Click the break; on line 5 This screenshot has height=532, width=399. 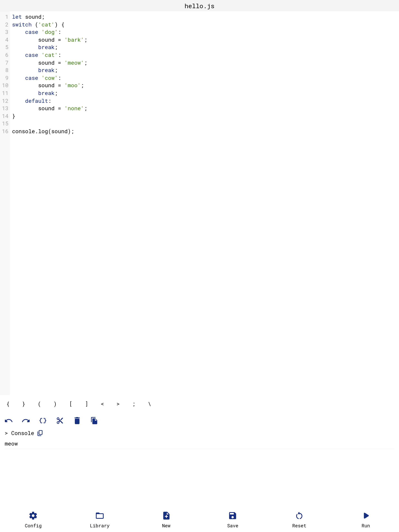point(48,47)
